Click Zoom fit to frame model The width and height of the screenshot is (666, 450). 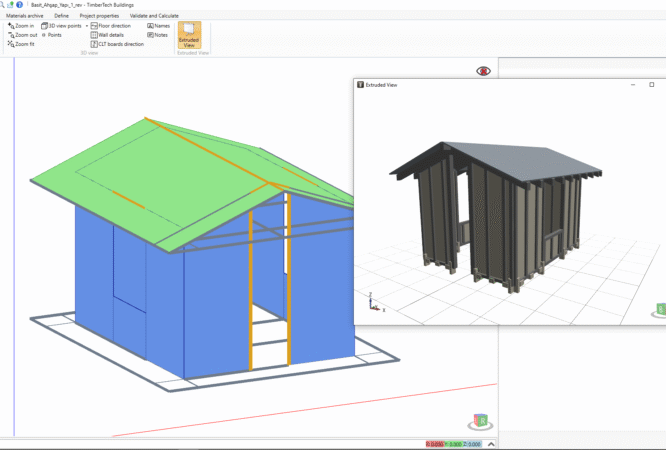20,44
